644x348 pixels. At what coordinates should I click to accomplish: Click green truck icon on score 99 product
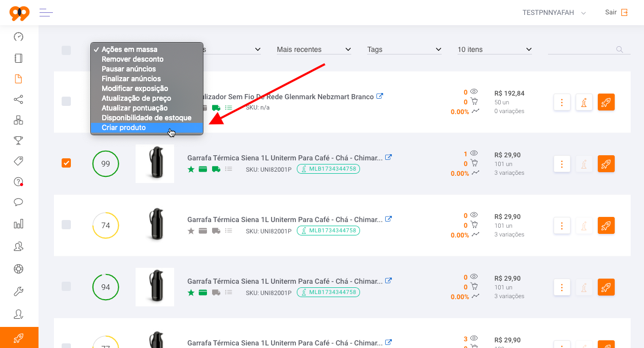(216, 169)
